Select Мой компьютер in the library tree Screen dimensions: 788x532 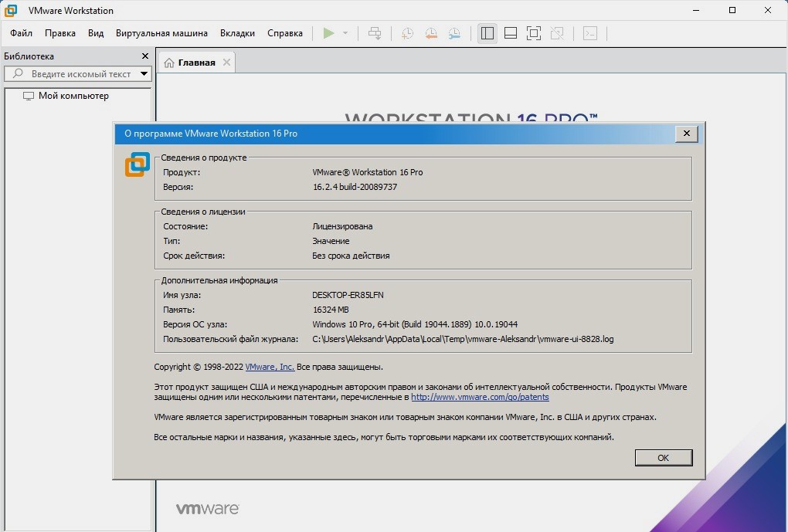click(x=73, y=96)
